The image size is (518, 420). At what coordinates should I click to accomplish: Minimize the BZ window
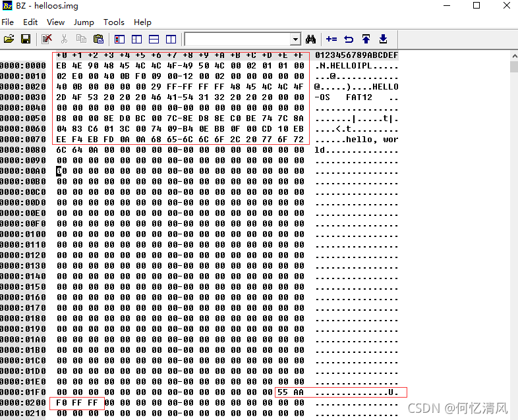447,6
